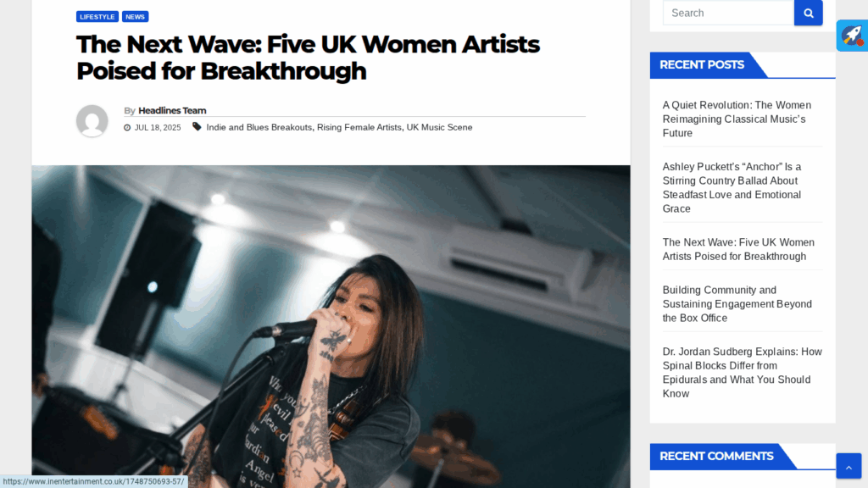Focus the Search input field

[728, 13]
